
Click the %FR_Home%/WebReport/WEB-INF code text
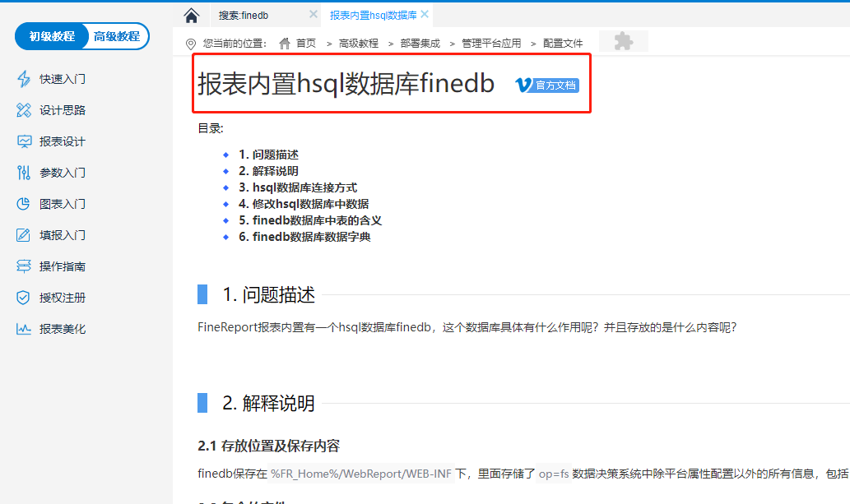click(361, 474)
